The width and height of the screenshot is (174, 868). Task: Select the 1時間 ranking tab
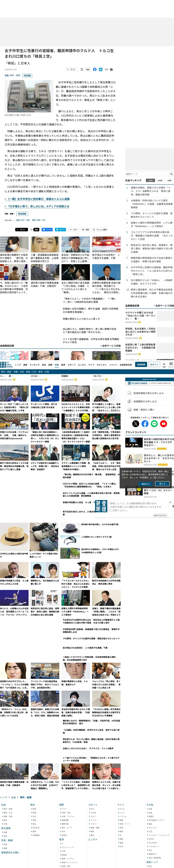150,180
